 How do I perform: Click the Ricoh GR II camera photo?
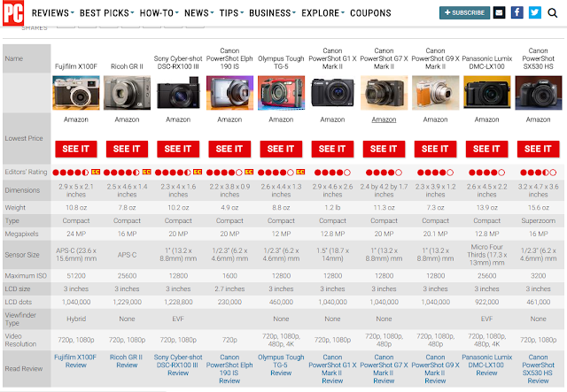click(127, 93)
